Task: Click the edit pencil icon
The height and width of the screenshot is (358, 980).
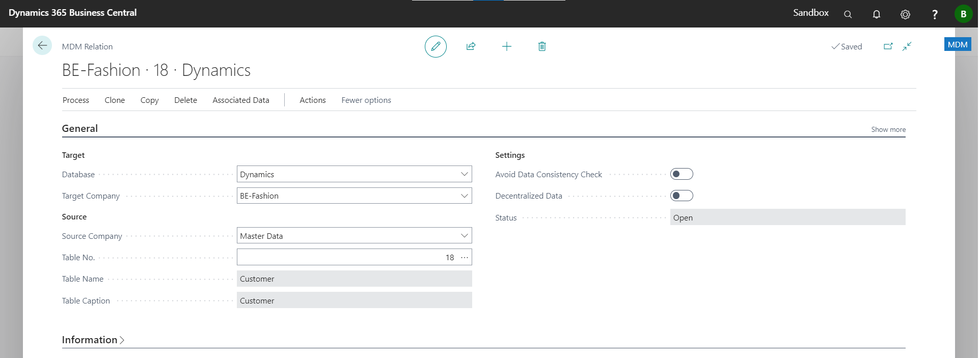Action: 435,46
